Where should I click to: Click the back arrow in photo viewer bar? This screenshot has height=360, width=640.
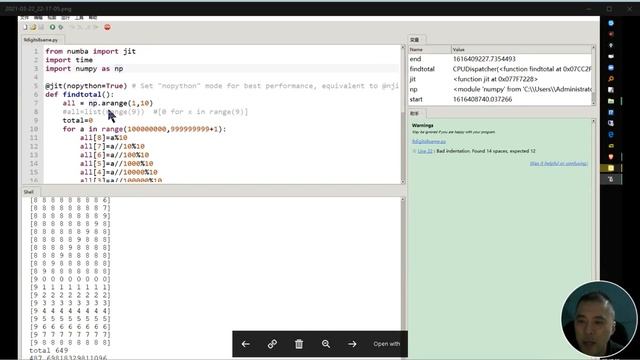tap(246, 344)
